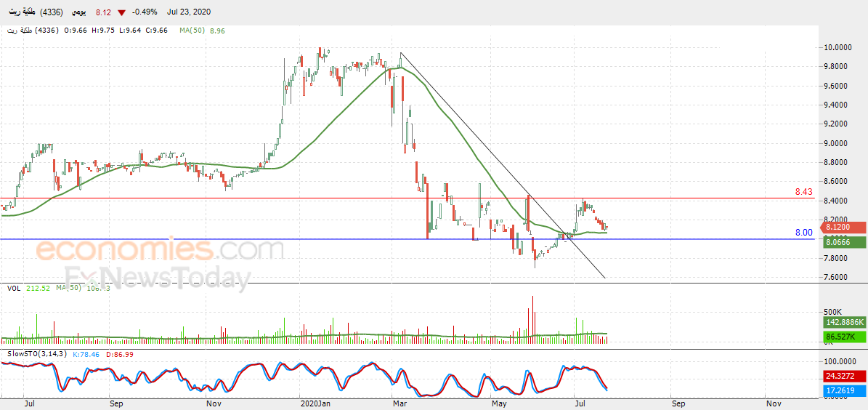Click the Jul 23, 2020 date header
Viewport: 868px width, 410px height.
[x=187, y=12]
